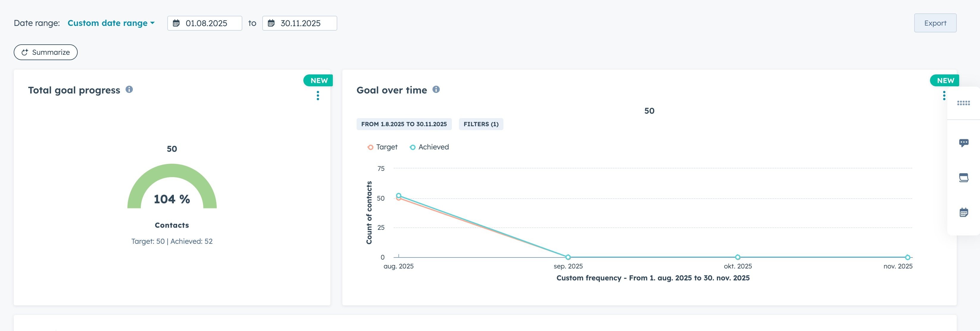Screen dimensions: 980x331
Task: Click the Export button
Action: coord(935,23)
